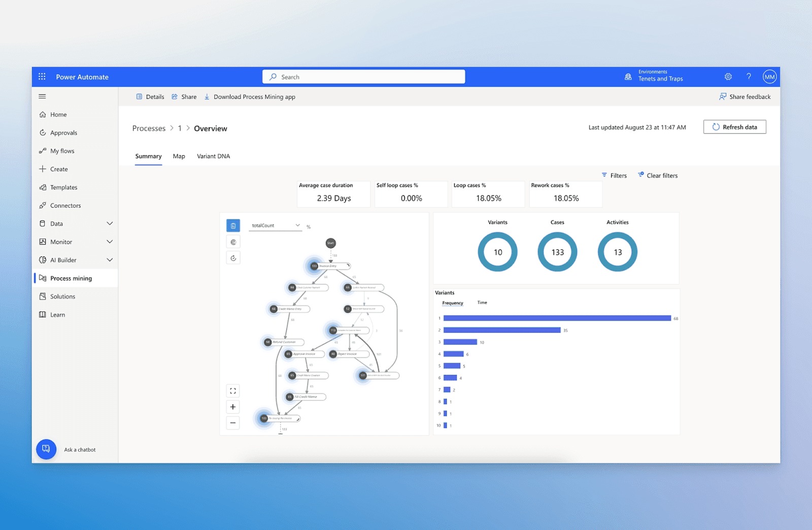Click the Help question mark icon
Image resolution: width=812 pixels, height=530 pixels.
click(x=749, y=76)
